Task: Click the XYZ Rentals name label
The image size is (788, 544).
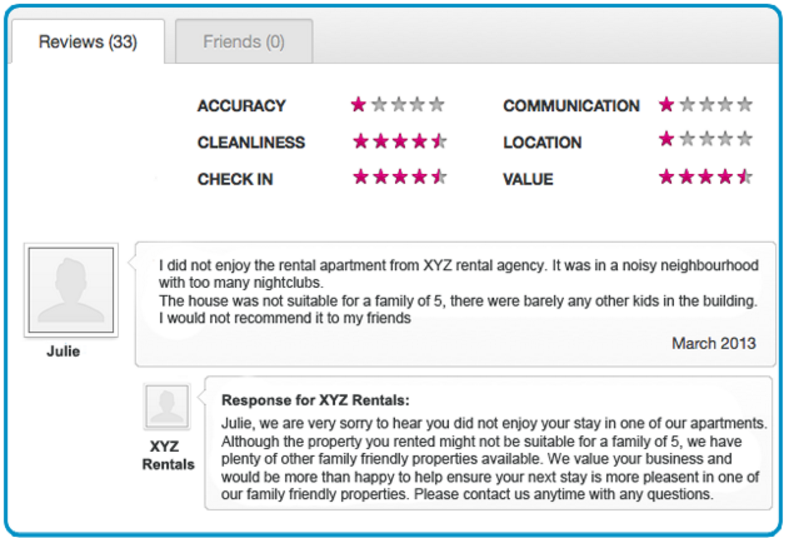Action: 168,455
